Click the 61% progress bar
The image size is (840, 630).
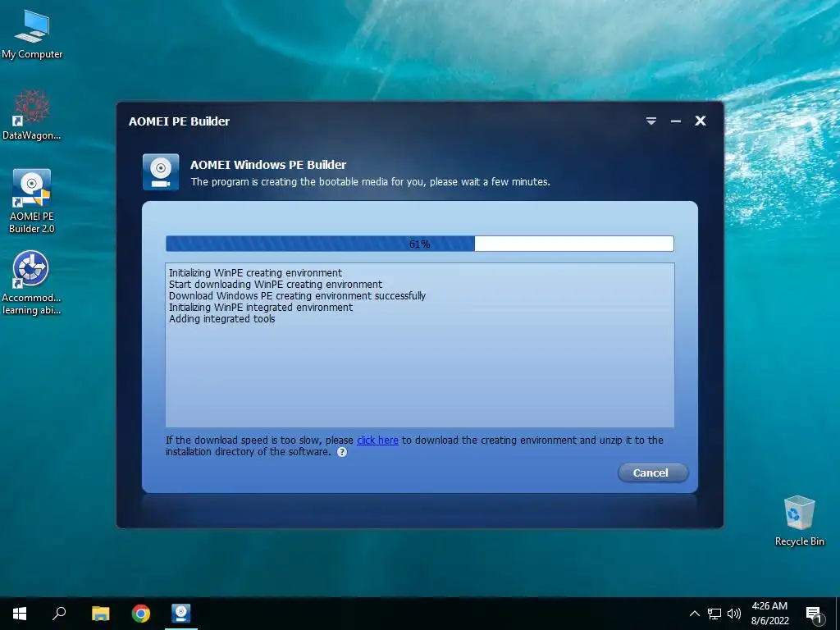pyautogui.click(x=419, y=244)
